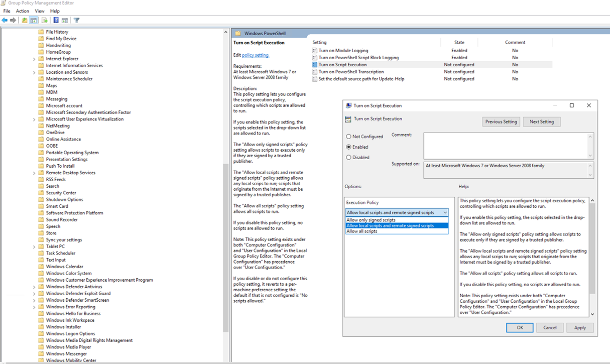610x364 pixels.
Task: Click the down arrow of the Help text scrollbar
Action: [592, 314]
